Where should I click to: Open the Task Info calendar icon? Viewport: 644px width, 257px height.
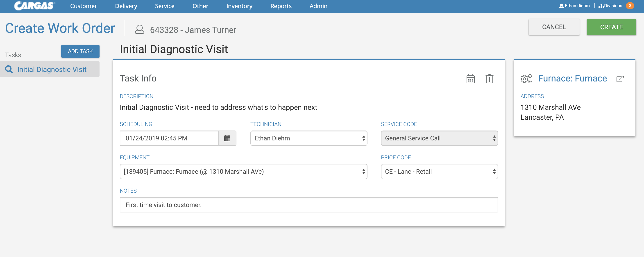pyautogui.click(x=470, y=79)
